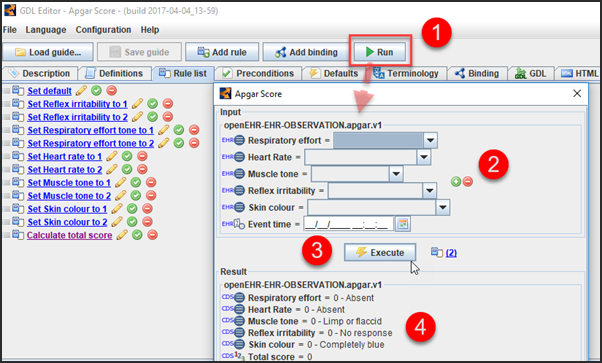Open the Configuration menu
Screen dimensions: 602x363
(103, 30)
